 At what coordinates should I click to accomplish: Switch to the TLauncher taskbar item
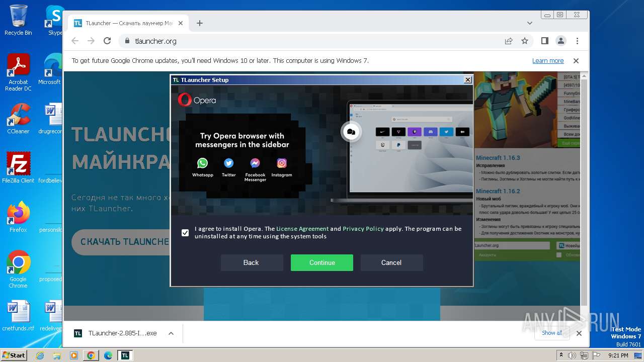pyautogui.click(x=125, y=355)
